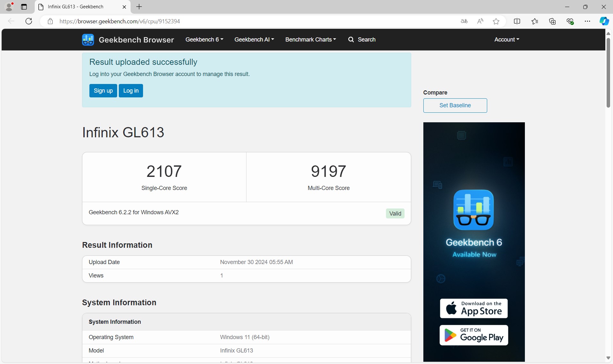
Task: Expand the Account dropdown
Action: point(507,40)
